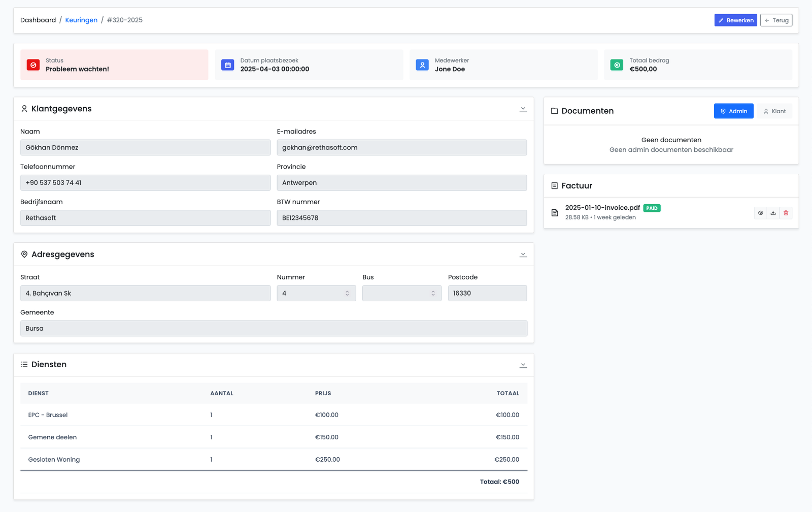The height and width of the screenshot is (512, 812).
Task: Click the 2025-04-03 00:00:00 visit date
Action: (x=275, y=69)
